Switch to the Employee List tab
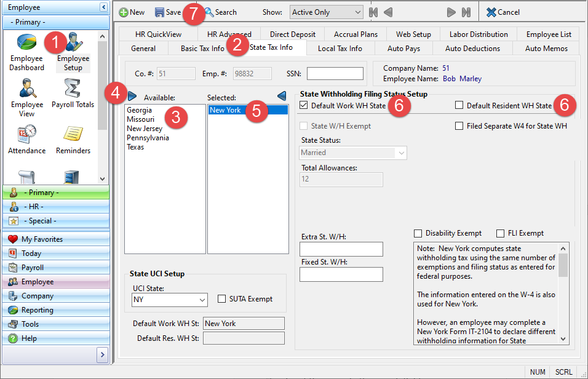Image resolution: width=588 pixels, height=379 pixels. pyautogui.click(x=549, y=34)
